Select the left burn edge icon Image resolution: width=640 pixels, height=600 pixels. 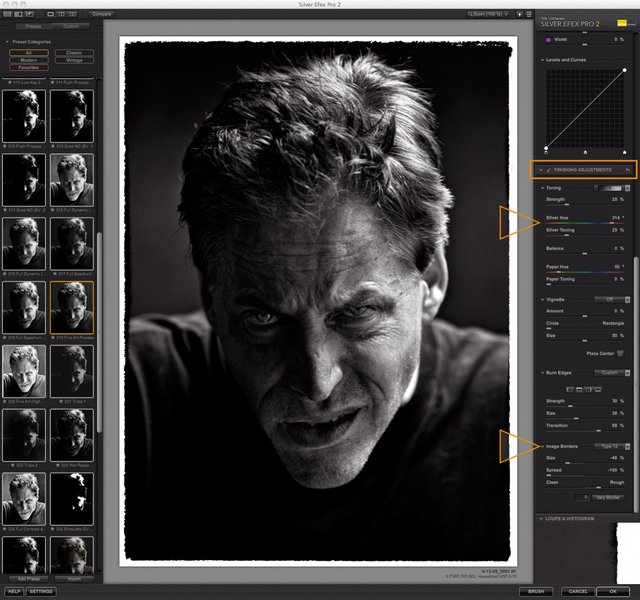(568, 388)
